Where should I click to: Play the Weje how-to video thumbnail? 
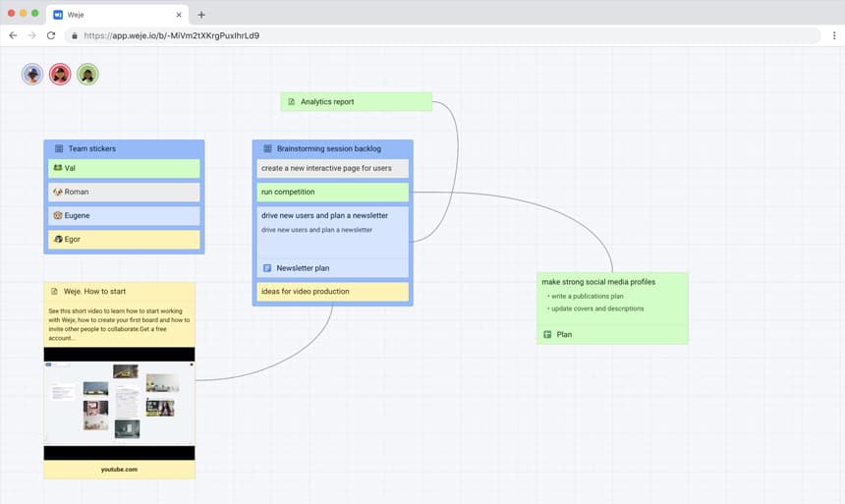119,403
